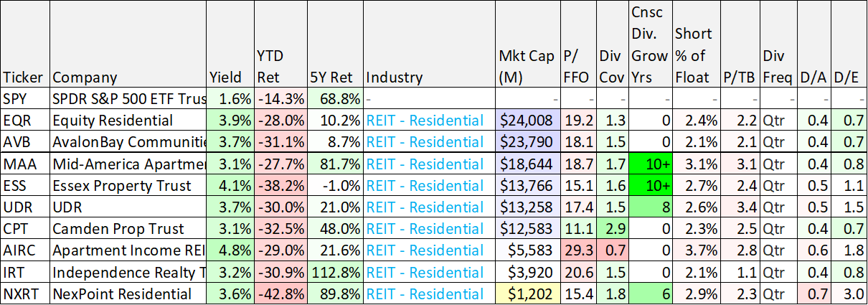Select the MAA ticker cell
The height and width of the screenshot is (305, 868).
point(25,164)
